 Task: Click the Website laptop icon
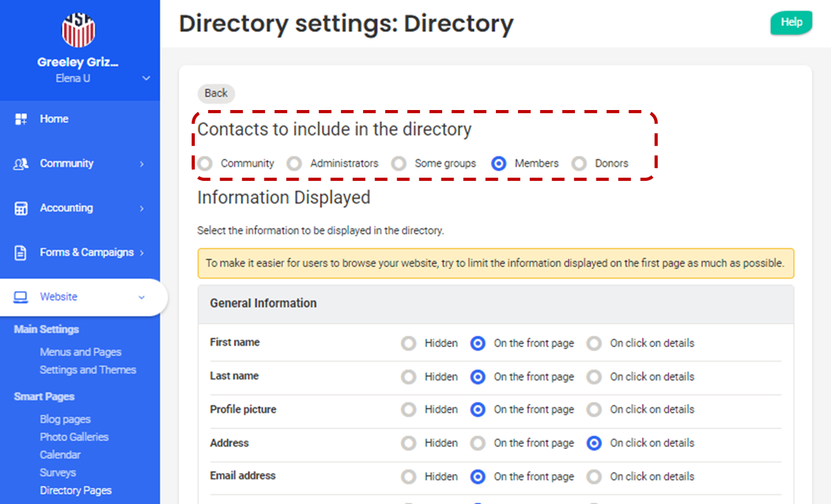21,297
